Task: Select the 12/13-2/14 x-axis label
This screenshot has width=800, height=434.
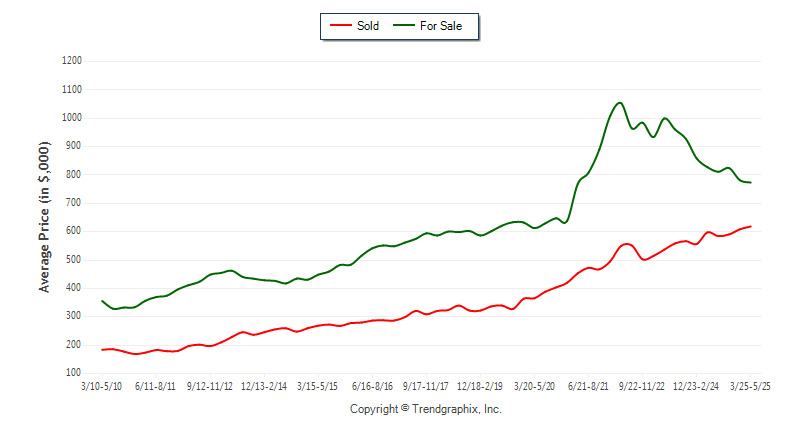Action: tap(264, 387)
